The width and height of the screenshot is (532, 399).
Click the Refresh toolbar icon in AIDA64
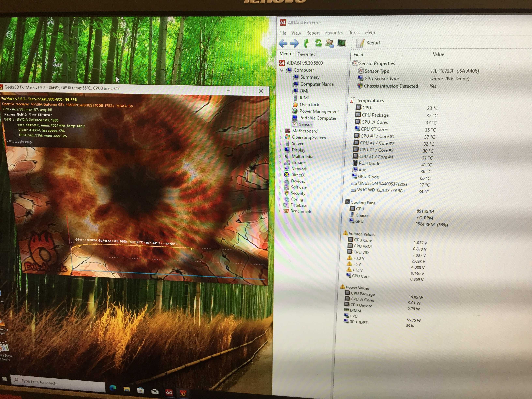point(318,43)
